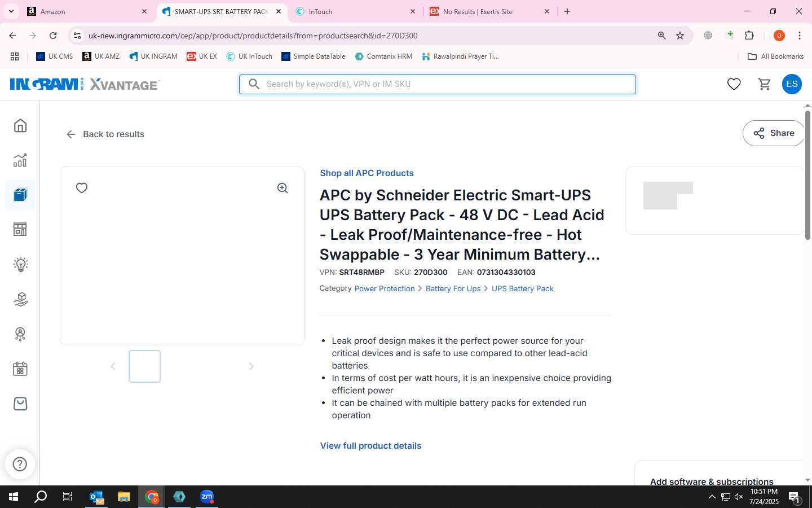The width and height of the screenshot is (812, 508).
Task: Focus the keyword search field
Action: (438, 84)
